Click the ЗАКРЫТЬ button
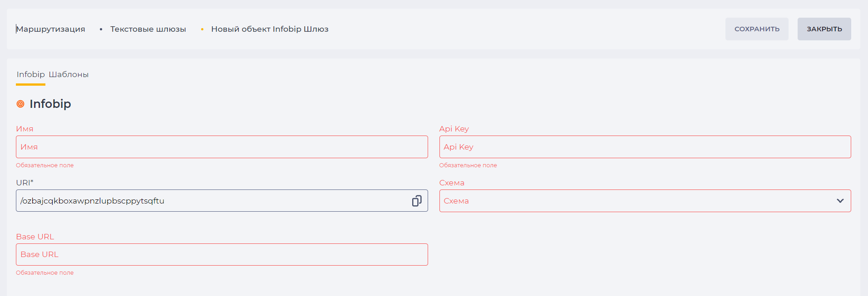Screen dimensions: 868x296 824,29
